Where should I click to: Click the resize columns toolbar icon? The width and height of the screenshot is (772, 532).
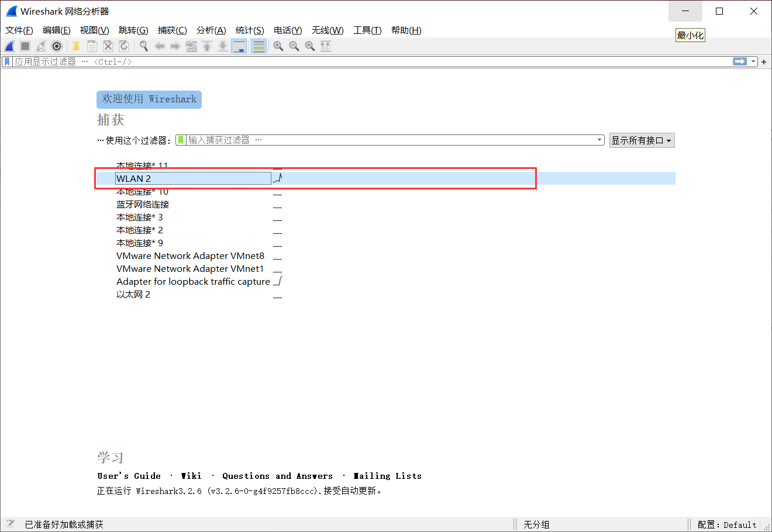[x=326, y=46]
